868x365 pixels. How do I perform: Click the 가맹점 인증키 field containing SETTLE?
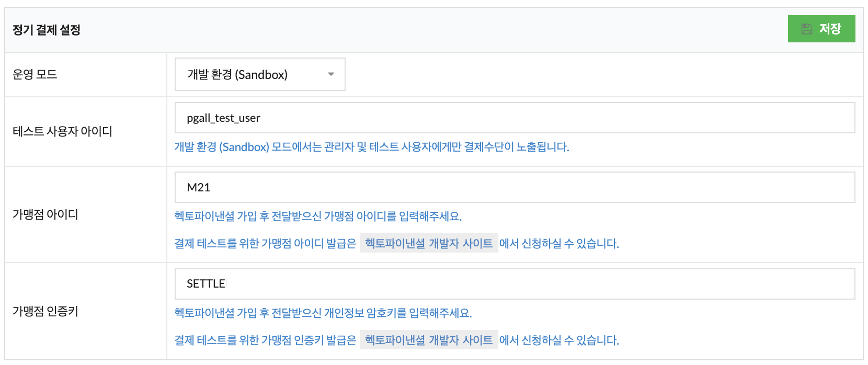point(515,284)
